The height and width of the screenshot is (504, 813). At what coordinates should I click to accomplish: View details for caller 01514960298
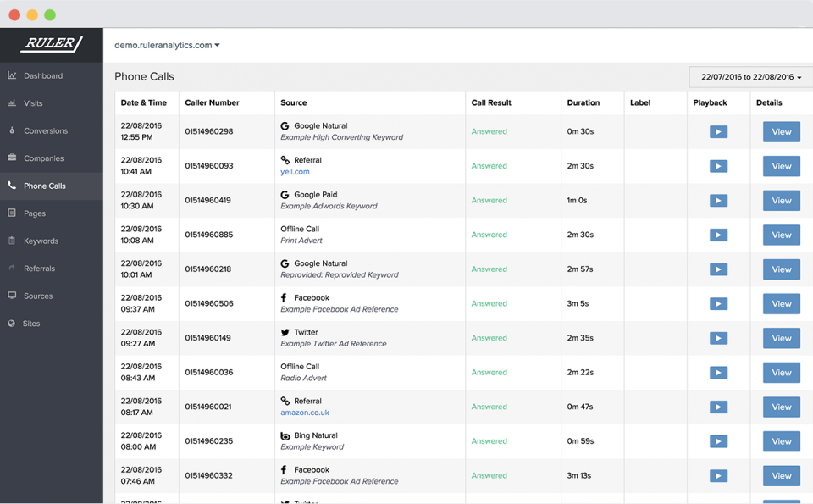pos(780,131)
